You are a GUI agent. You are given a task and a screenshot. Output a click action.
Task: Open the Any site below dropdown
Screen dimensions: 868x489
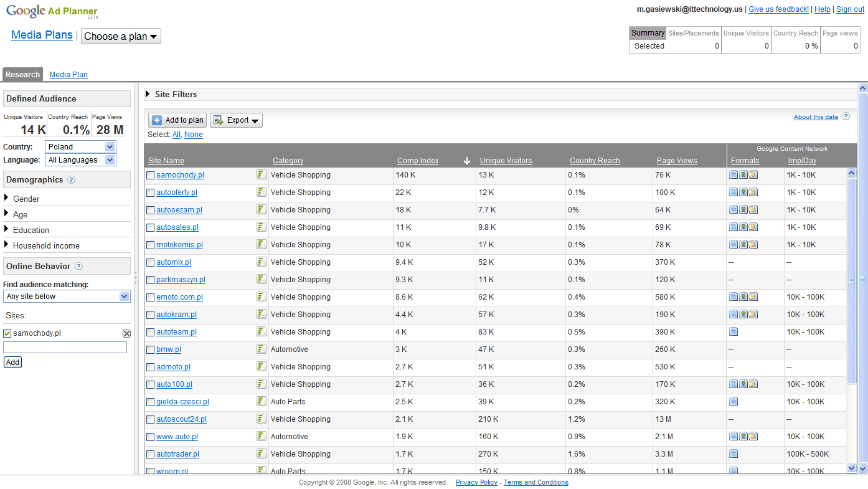tap(67, 297)
